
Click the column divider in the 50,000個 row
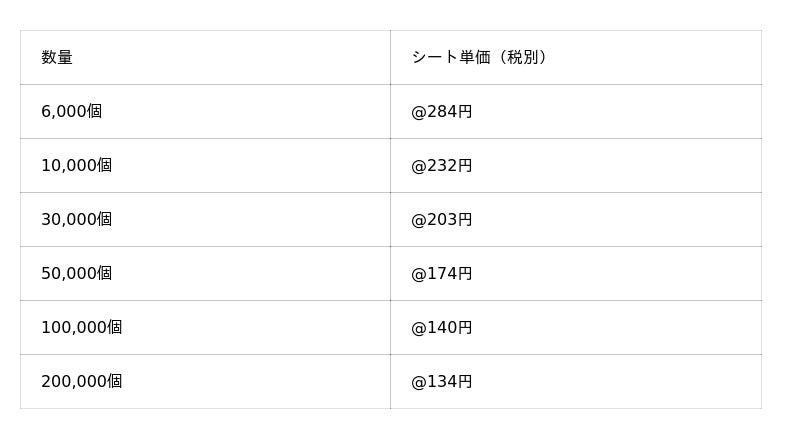pos(390,274)
